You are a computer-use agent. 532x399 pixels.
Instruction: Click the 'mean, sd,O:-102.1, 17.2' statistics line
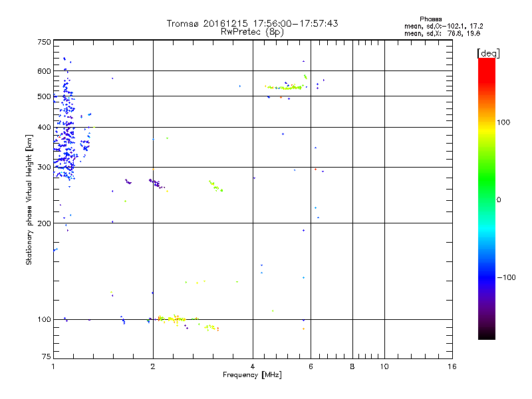(444, 26)
